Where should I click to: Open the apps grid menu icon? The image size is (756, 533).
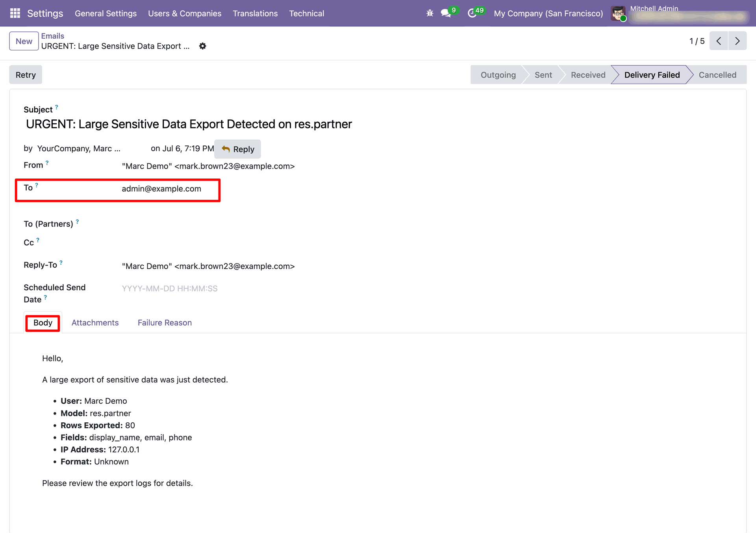coord(15,13)
